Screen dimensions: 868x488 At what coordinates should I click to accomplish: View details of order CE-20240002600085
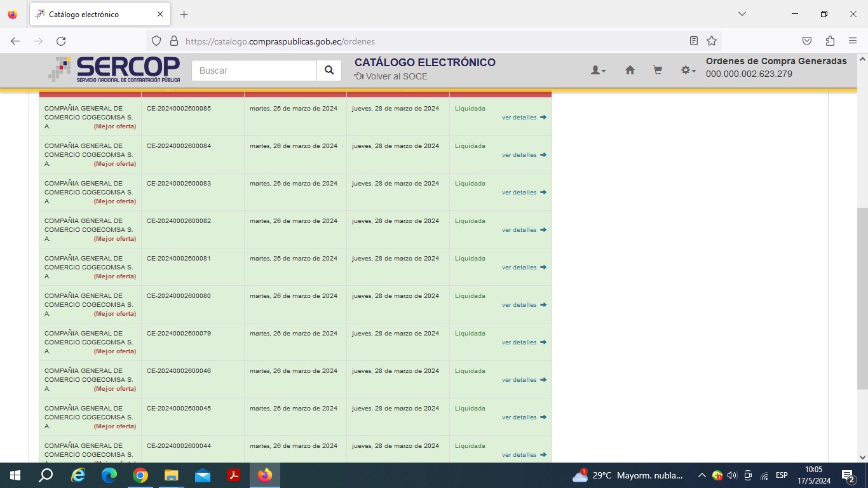[x=519, y=118]
